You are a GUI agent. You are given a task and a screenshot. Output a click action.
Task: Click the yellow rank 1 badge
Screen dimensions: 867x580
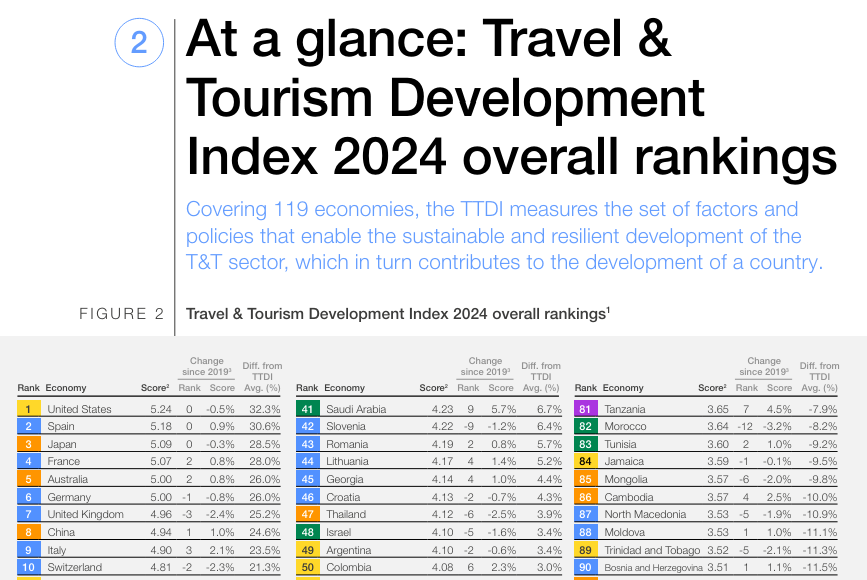pos(29,409)
